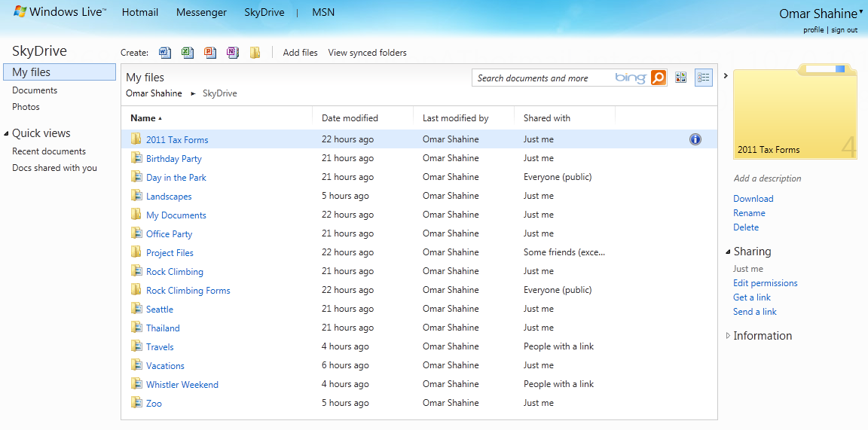
Task: Create a new PowerPoint presentation
Action: coord(210,53)
